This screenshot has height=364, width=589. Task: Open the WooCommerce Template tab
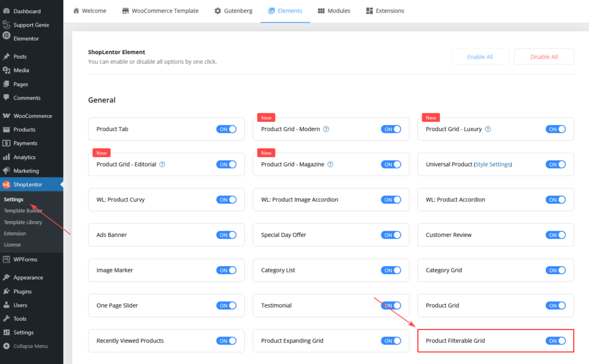click(160, 11)
